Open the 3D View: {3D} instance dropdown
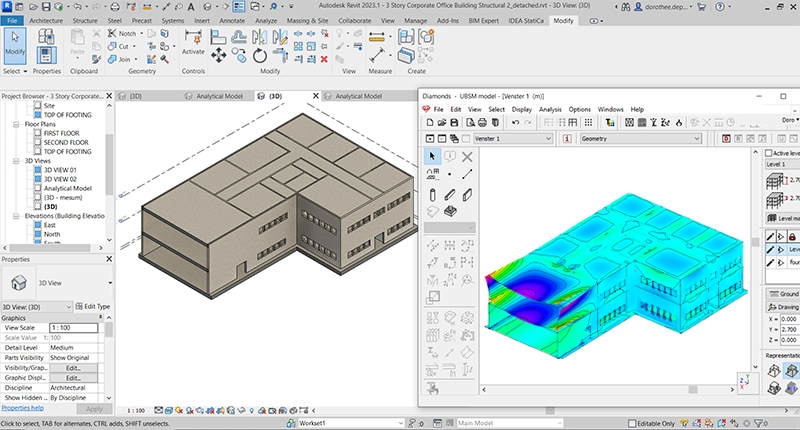The height and width of the screenshot is (430, 800). pos(37,307)
